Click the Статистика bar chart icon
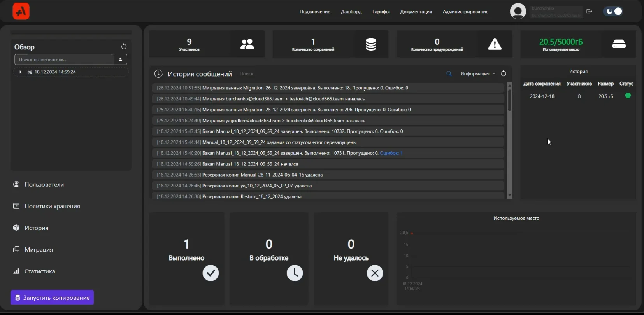 tap(16, 271)
